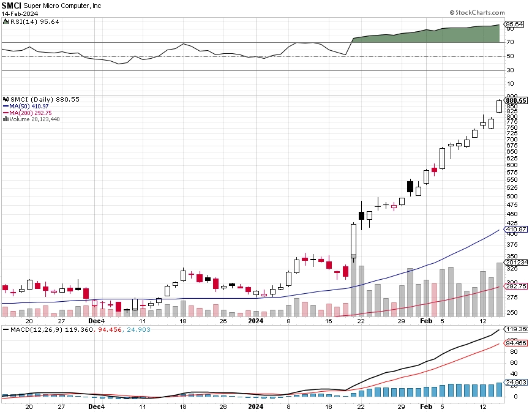Click the 292.75 MA(200) tag on right axis
The height and width of the screenshot is (412, 532).
516,287
